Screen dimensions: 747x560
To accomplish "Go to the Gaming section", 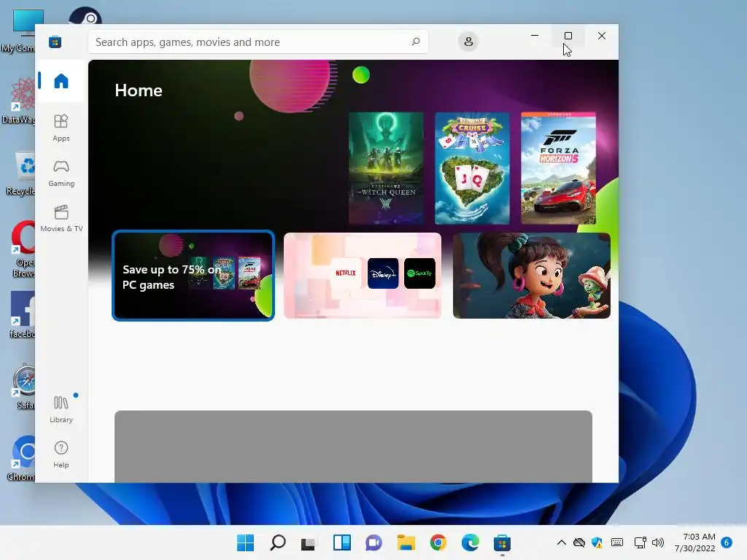I will coord(61,173).
